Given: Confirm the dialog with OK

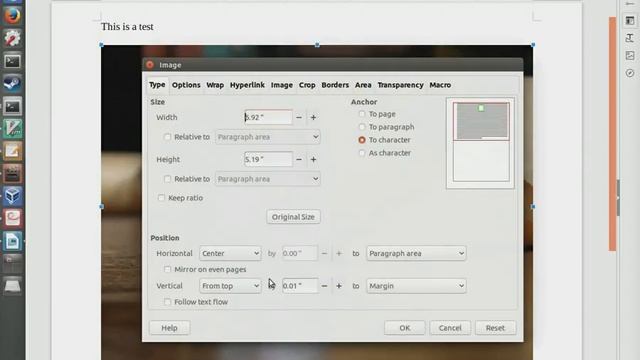Looking at the screenshot, I should coord(404,328).
